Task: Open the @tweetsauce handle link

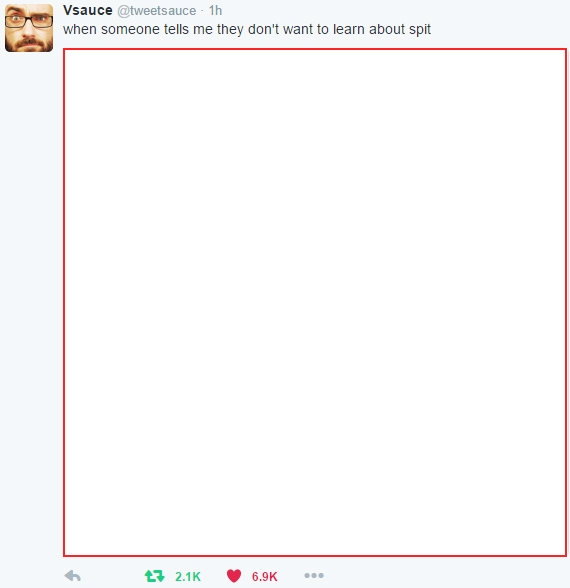Action: click(156, 11)
